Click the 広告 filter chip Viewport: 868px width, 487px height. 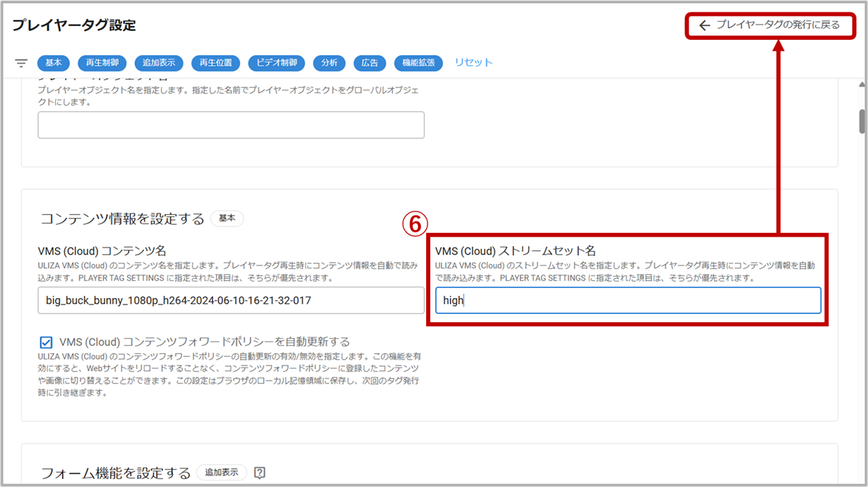pos(370,63)
